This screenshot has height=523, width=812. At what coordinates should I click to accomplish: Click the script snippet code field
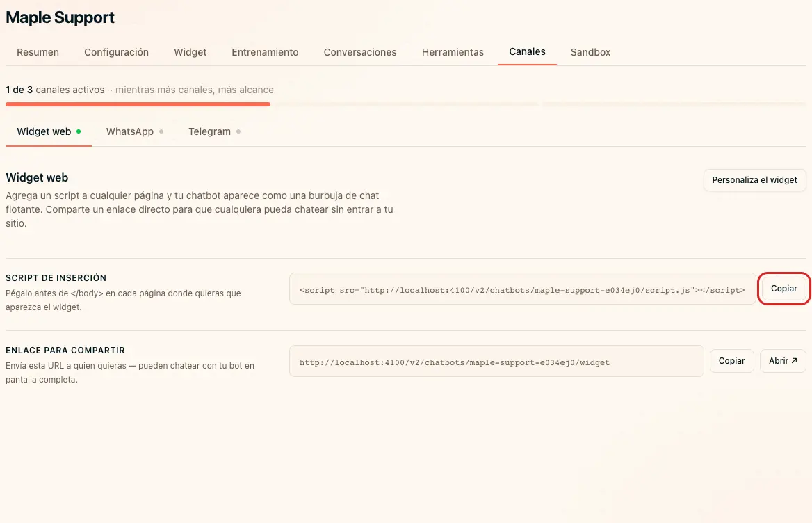pyautogui.click(x=523, y=289)
